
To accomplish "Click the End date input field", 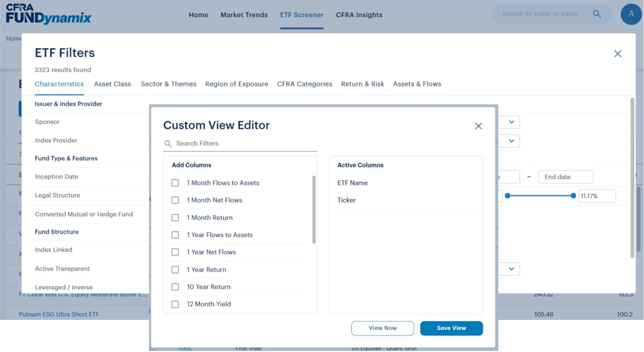I will tap(566, 177).
